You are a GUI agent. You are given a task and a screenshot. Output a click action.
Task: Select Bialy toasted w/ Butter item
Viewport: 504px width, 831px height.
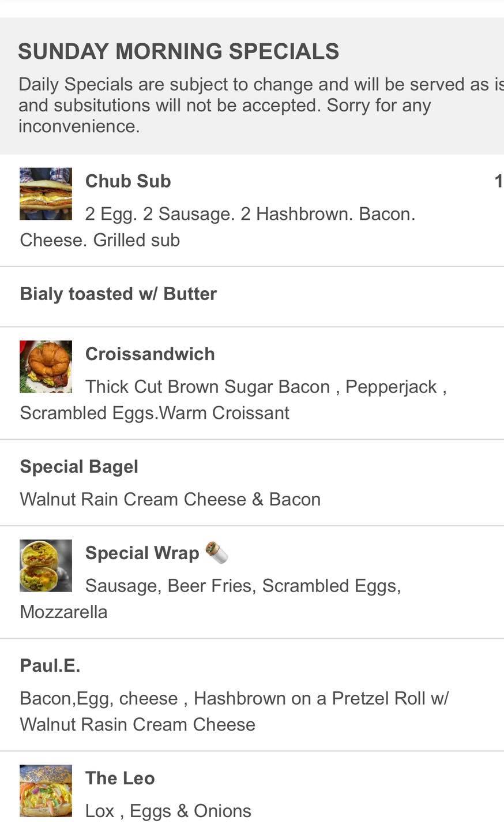118,294
